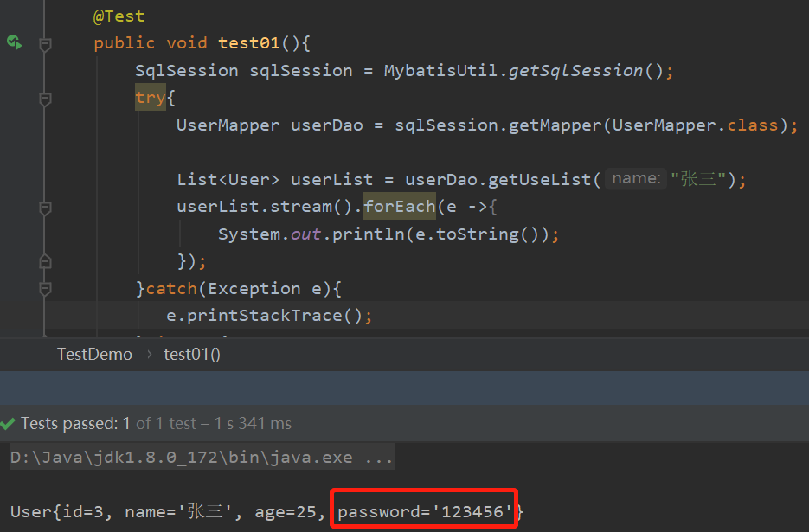Viewport: 809px width, 532px height.
Task: Click the println call
Action: coord(369,234)
